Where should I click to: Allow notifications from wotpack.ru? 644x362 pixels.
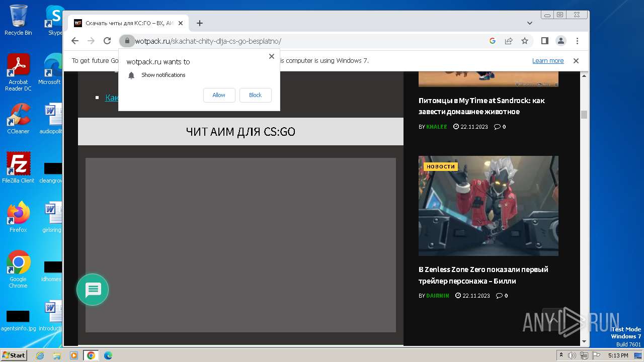[219, 95]
